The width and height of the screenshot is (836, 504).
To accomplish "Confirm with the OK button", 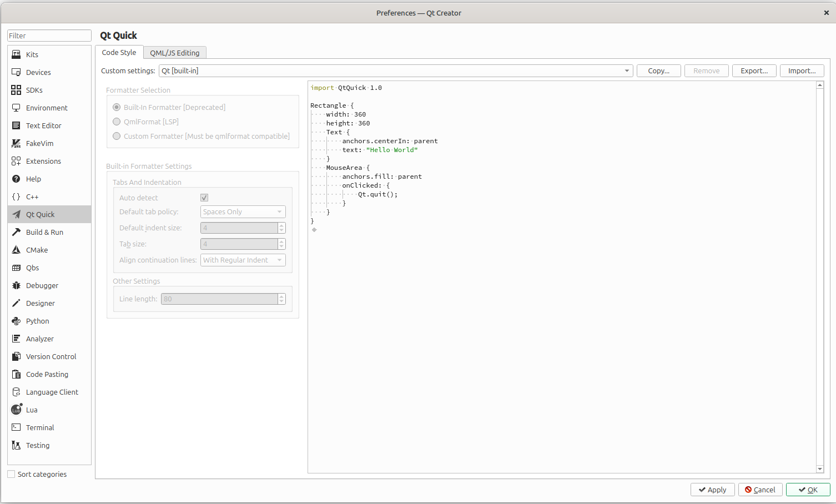I will click(x=808, y=490).
